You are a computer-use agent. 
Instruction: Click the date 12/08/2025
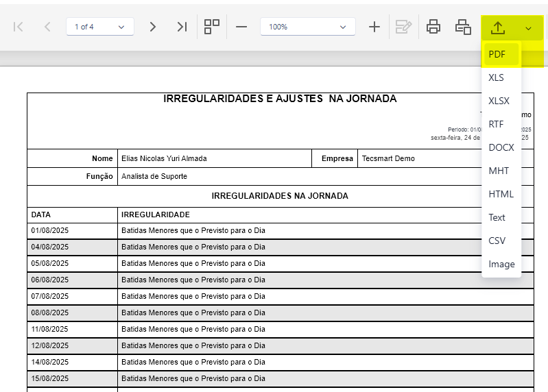(x=50, y=345)
